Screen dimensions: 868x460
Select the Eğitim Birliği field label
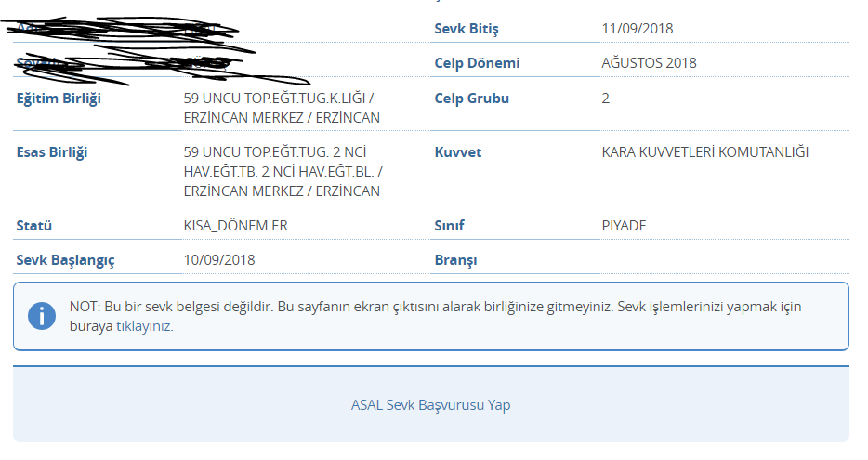(59, 99)
